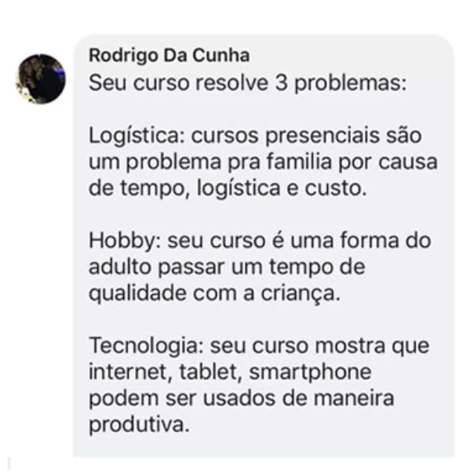Click the line 'de tempo, logística e custo.'
Viewport: 470px width, 476px height.
click(x=228, y=189)
